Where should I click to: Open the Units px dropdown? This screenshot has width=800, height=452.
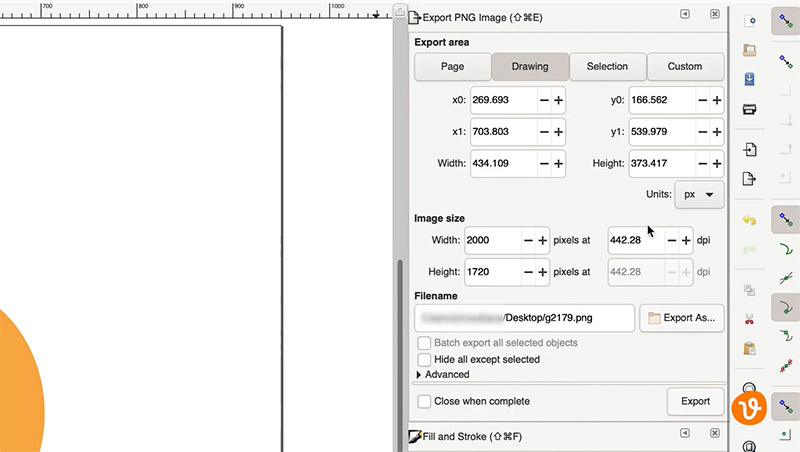click(699, 194)
